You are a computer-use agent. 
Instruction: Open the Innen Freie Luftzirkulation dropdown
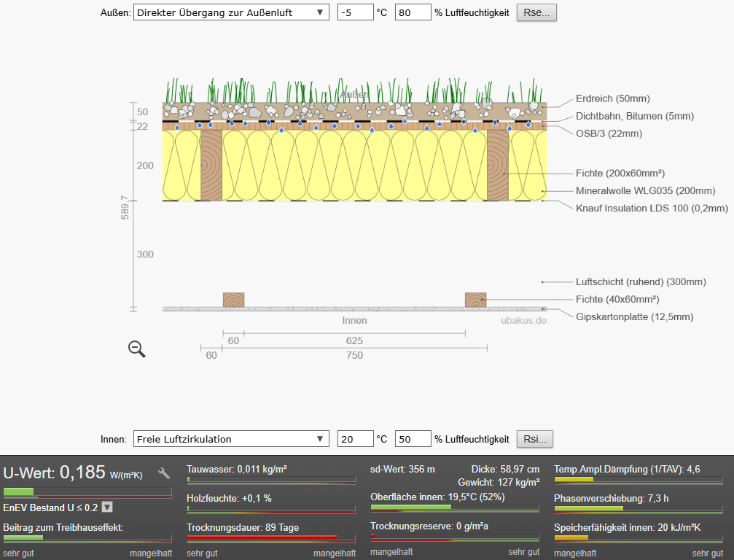coord(231,439)
